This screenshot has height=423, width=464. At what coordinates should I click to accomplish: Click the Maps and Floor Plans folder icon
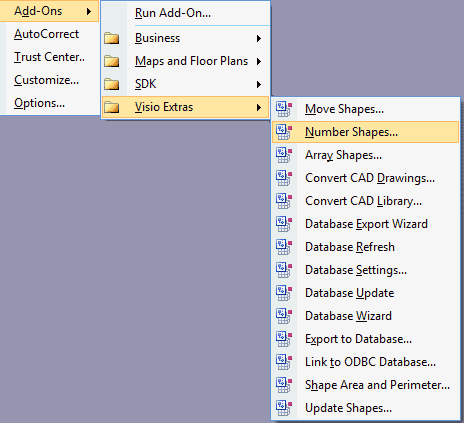coord(112,61)
